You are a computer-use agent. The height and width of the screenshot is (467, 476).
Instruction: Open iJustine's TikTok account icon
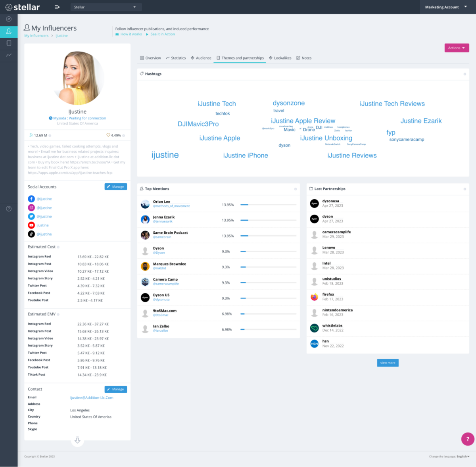[31, 234]
